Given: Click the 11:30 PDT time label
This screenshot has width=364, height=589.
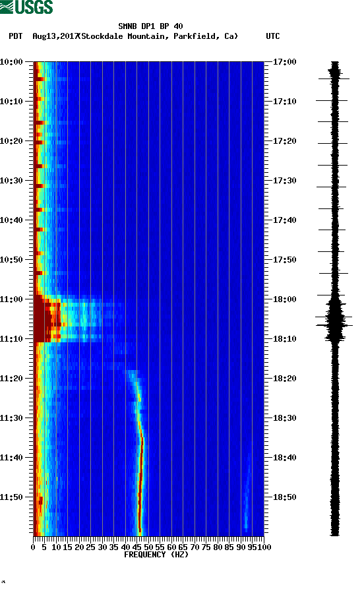Looking at the screenshot, I should (x=11, y=418).
